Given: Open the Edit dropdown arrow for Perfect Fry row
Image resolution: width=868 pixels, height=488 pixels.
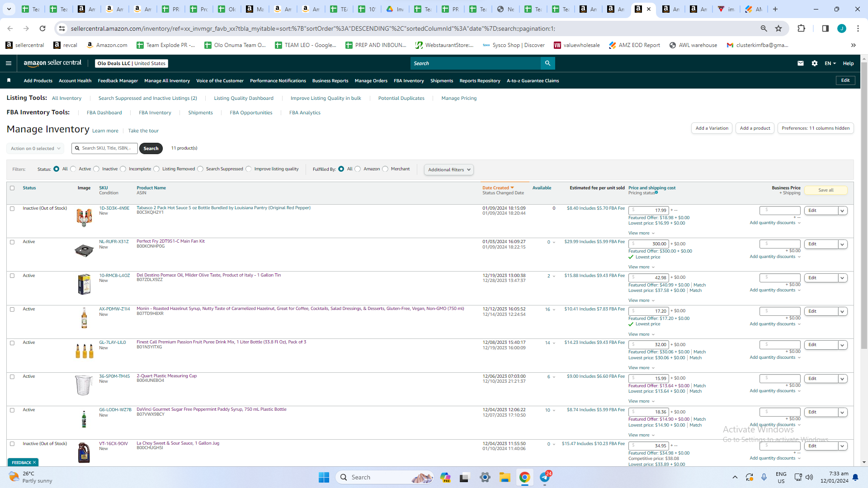Looking at the screenshot, I should (x=843, y=244).
